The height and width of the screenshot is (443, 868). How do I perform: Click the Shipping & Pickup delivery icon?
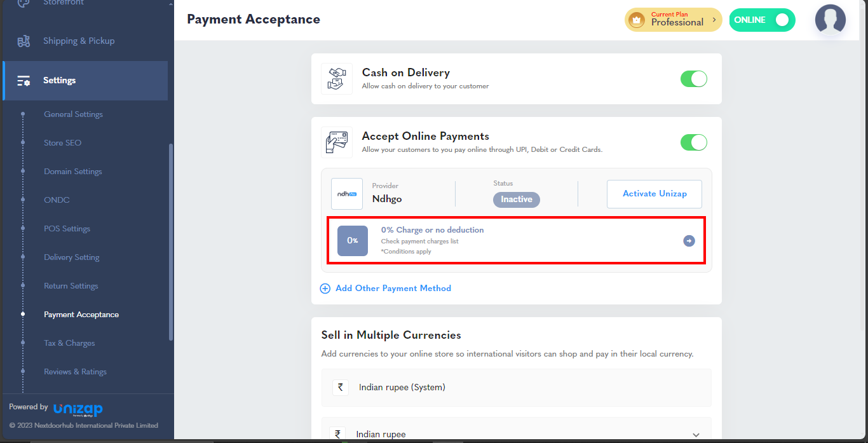click(24, 41)
